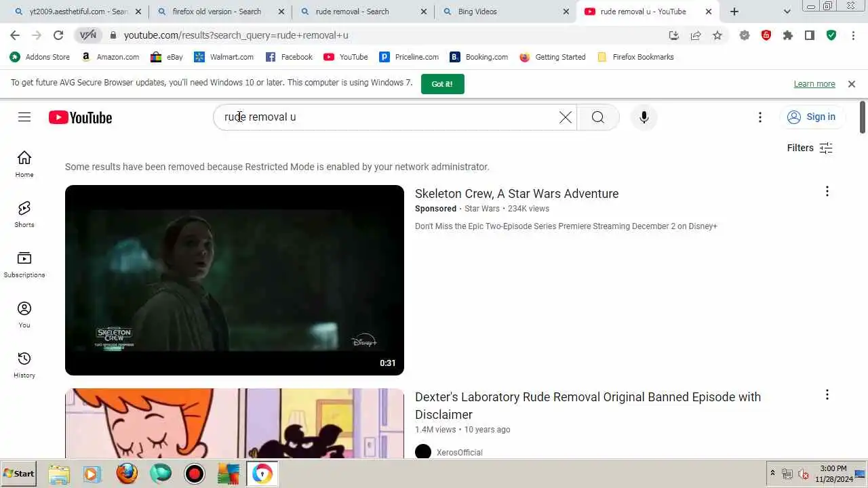
Task: Open the Learn more link
Action: pyautogui.click(x=814, y=84)
